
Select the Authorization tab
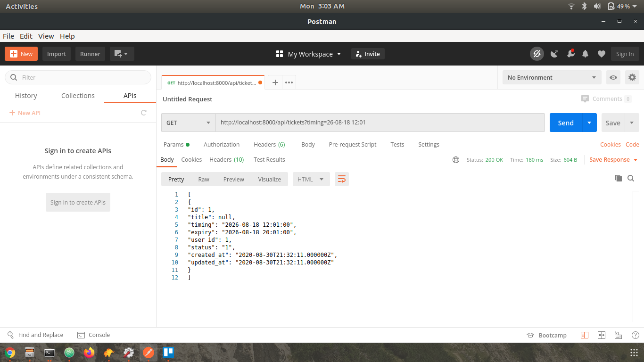click(222, 144)
